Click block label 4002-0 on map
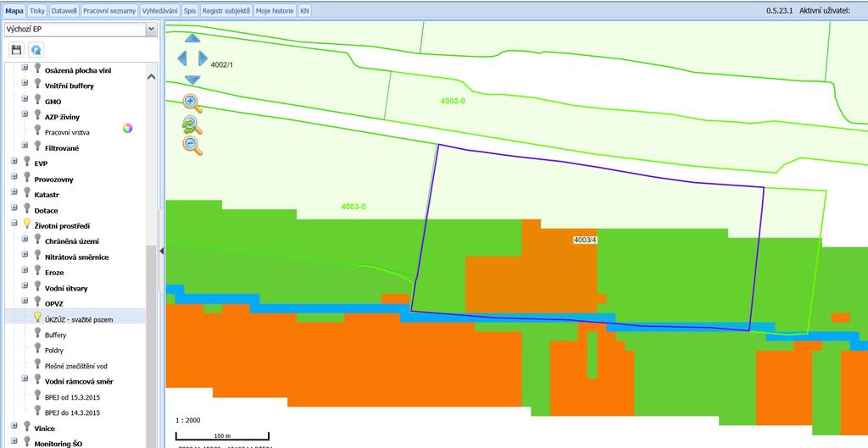 [x=453, y=101]
